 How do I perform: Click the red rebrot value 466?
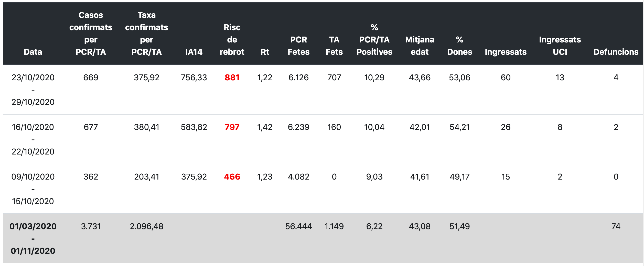[232, 177]
